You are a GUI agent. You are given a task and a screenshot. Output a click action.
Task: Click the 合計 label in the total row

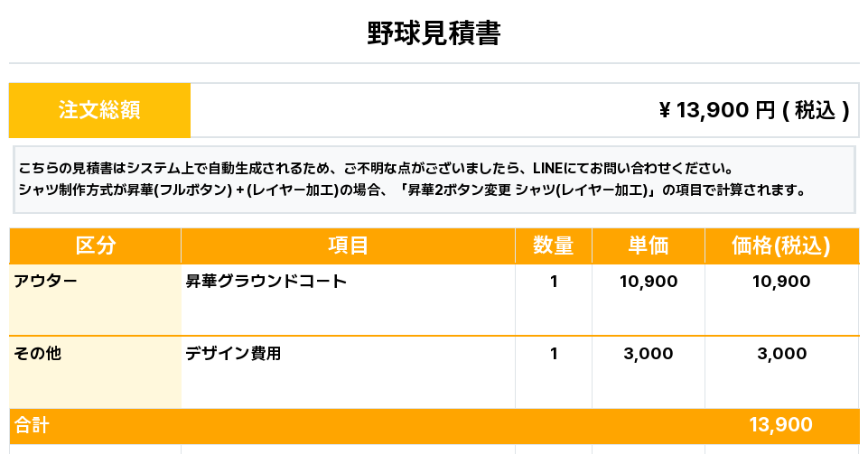coord(32,425)
